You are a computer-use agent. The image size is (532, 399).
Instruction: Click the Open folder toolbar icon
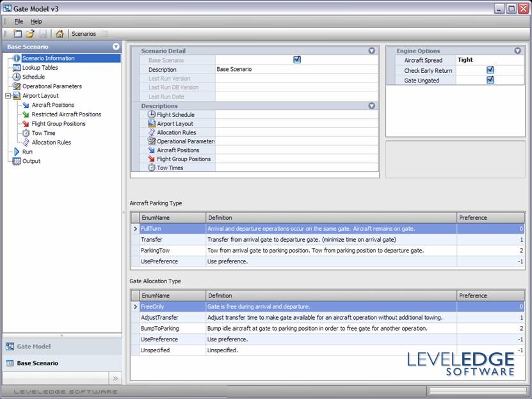pos(30,34)
